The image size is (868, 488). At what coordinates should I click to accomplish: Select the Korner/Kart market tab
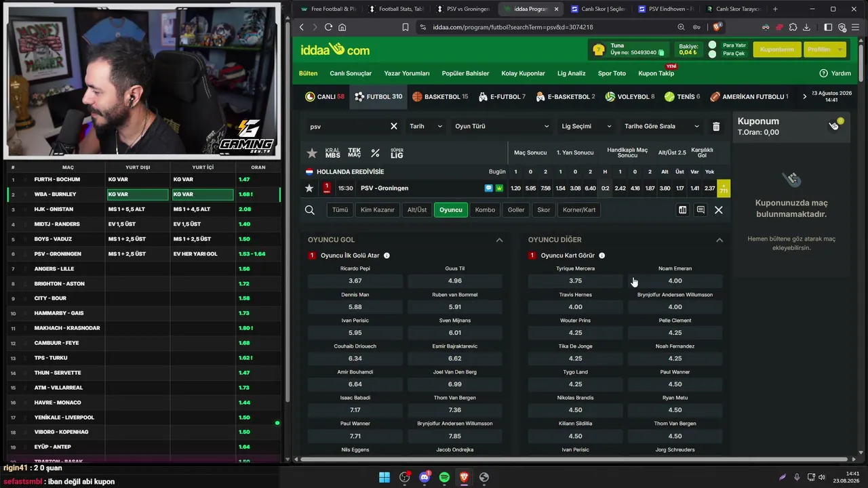pyautogui.click(x=579, y=210)
